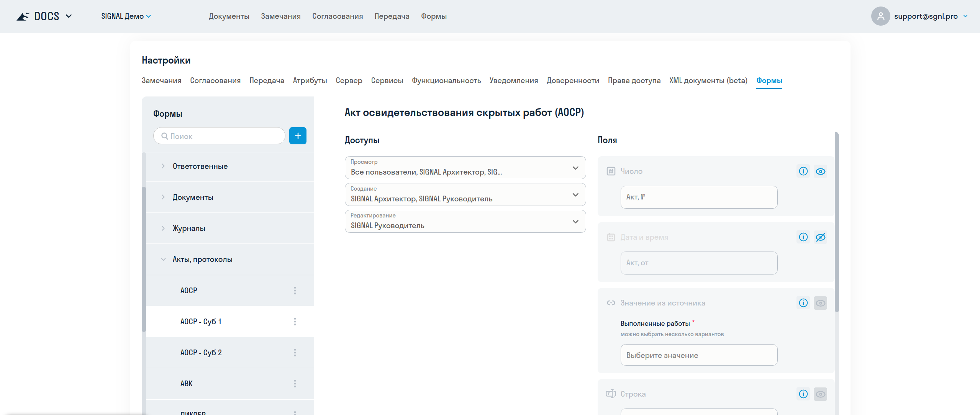Open the Просмотр access dropdown
Image resolution: width=980 pixels, height=415 pixels.
coord(465,168)
